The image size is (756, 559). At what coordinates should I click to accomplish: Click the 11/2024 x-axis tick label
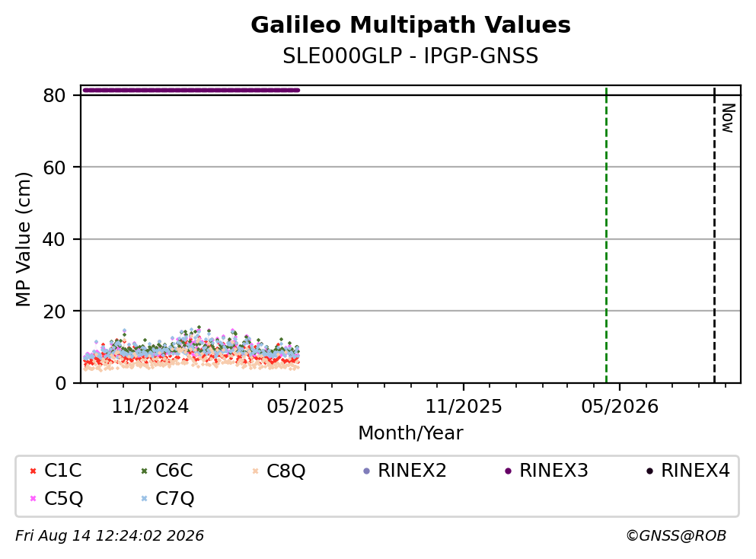point(150,407)
